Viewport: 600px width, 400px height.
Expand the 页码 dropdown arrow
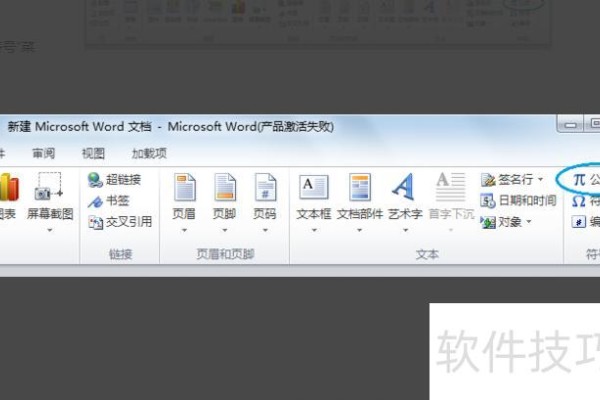click(265, 230)
